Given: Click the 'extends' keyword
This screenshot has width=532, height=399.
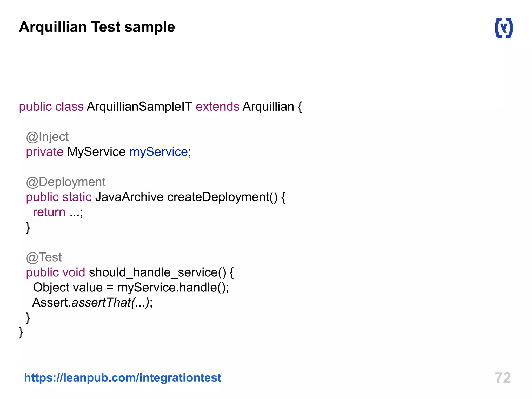Looking at the screenshot, I should (x=217, y=107).
